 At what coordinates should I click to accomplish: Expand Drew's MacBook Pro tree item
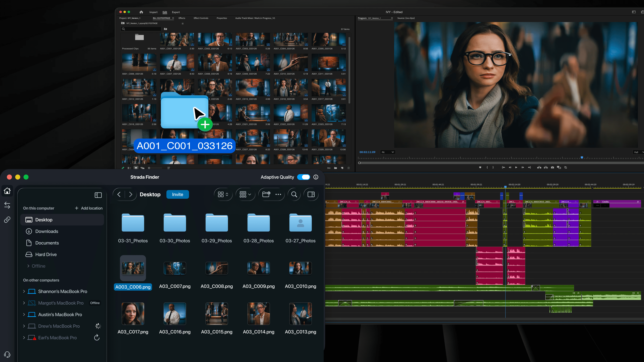pos(24,326)
